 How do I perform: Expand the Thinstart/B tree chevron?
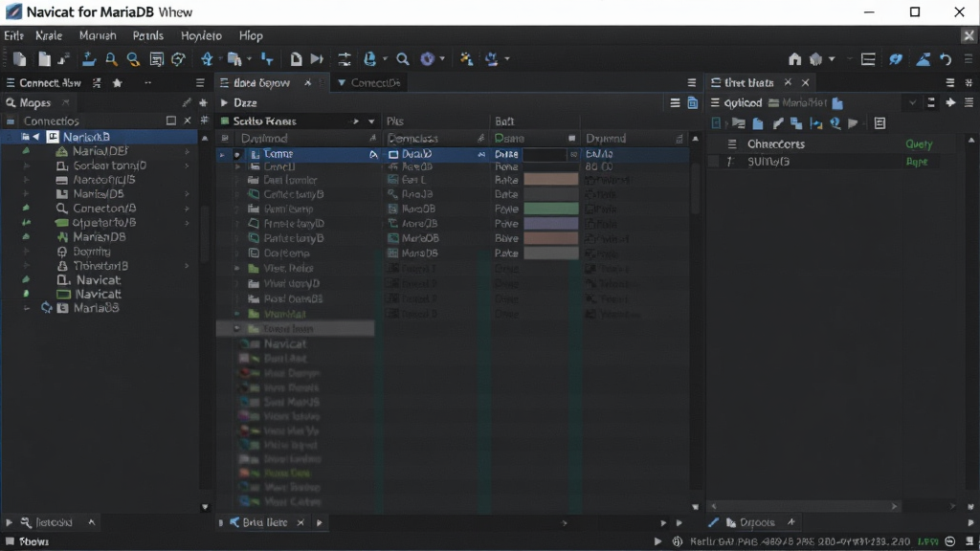tap(187, 266)
